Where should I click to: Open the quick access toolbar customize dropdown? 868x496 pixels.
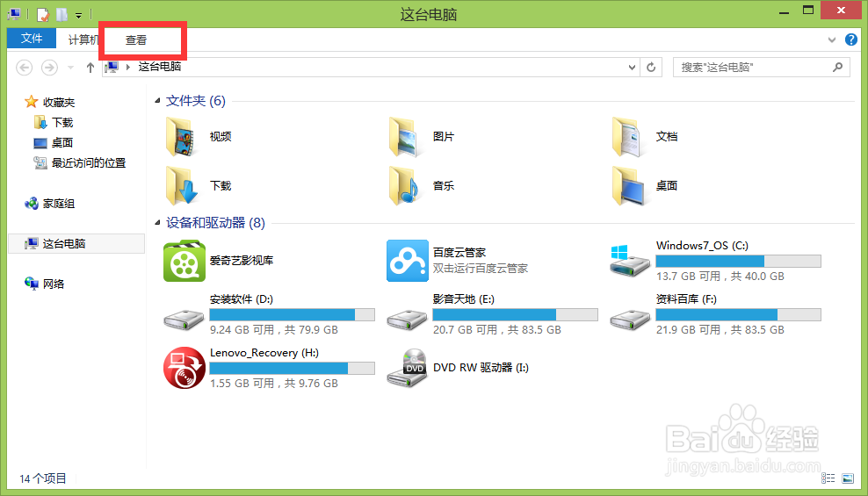(x=78, y=16)
